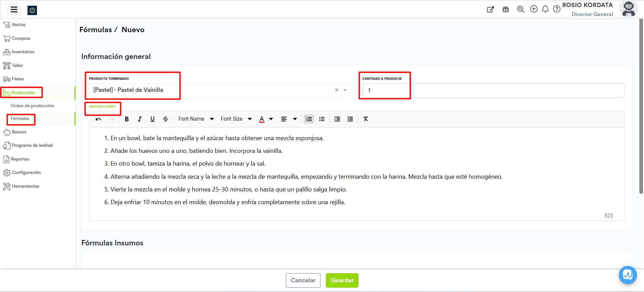The image size is (644, 292).
Task: Click the notifications bell icon
Action: pyautogui.click(x=545, y=9)
